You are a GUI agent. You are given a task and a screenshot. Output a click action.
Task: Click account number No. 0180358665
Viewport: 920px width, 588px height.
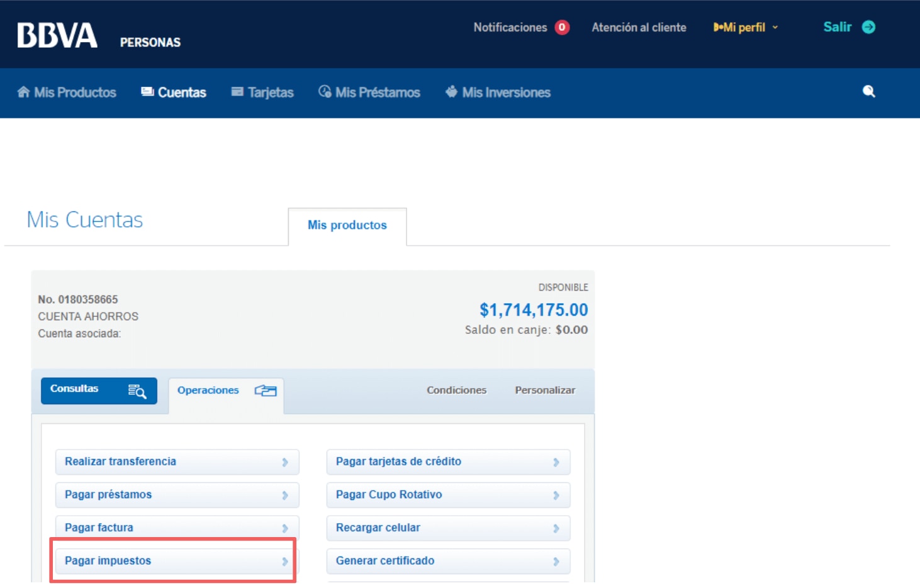tap(78, 299)
